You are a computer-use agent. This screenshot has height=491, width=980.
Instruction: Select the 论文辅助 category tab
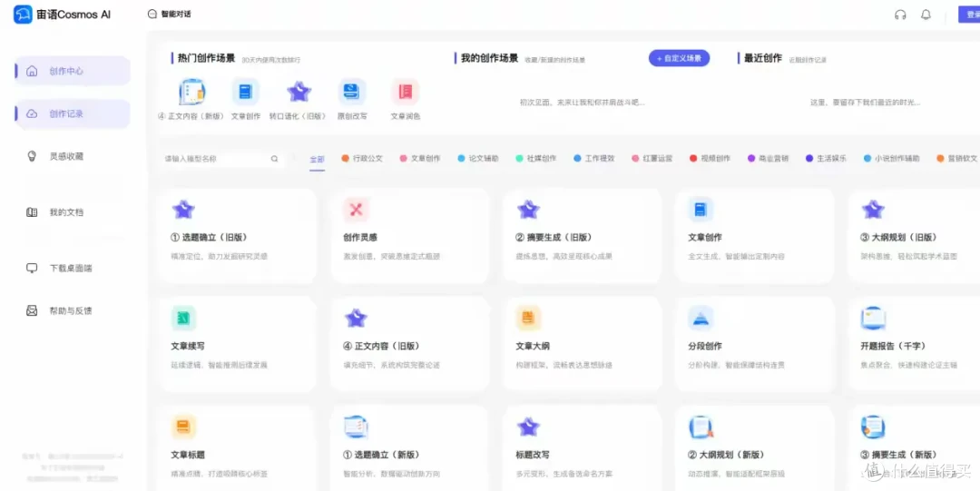tap(478, 159)
